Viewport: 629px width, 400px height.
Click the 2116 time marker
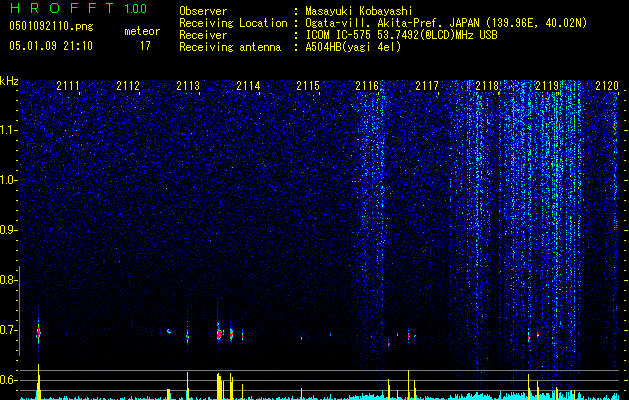(367, 86)
